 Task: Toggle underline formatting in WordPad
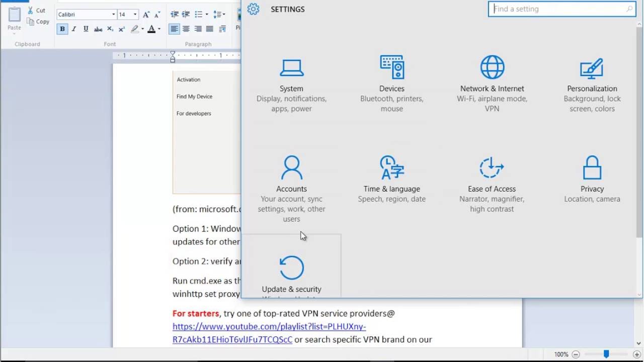click(x=86, y=29)
